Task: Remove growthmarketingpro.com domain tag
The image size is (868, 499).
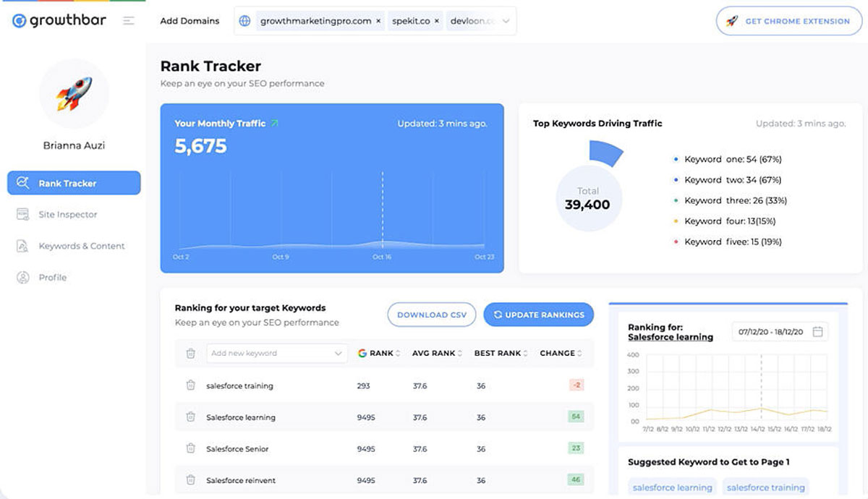Action: [x=378, y=21]
